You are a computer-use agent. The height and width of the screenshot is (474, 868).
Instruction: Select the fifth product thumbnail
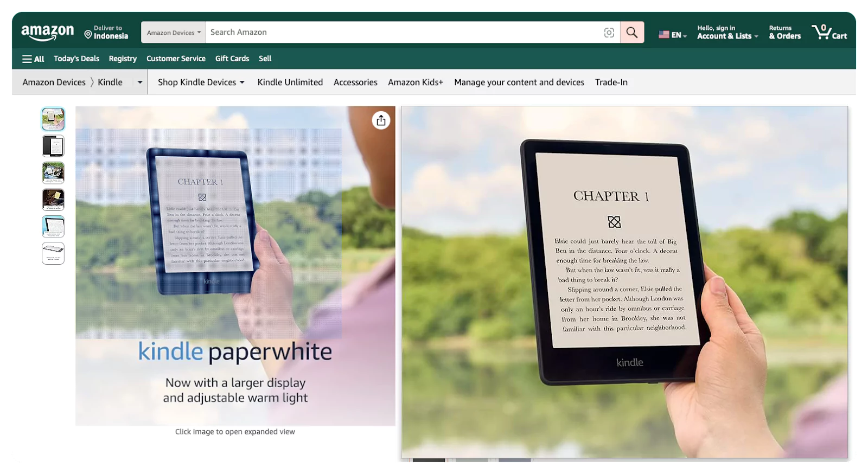tap(53, 227)
